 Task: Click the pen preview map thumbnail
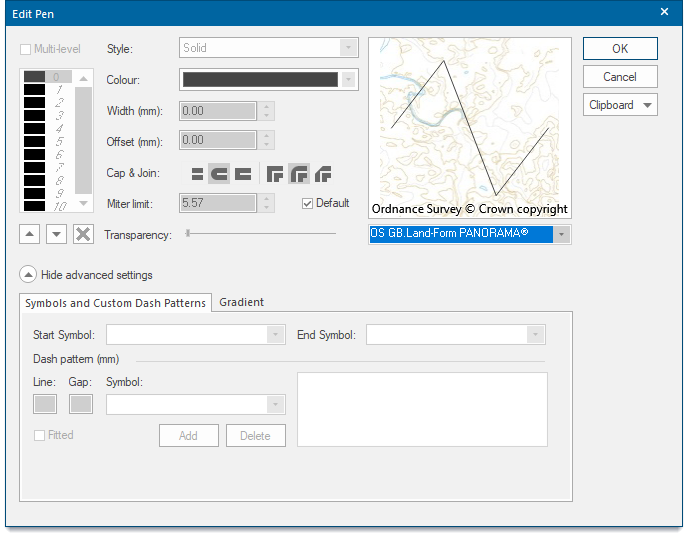coord(470,128)
